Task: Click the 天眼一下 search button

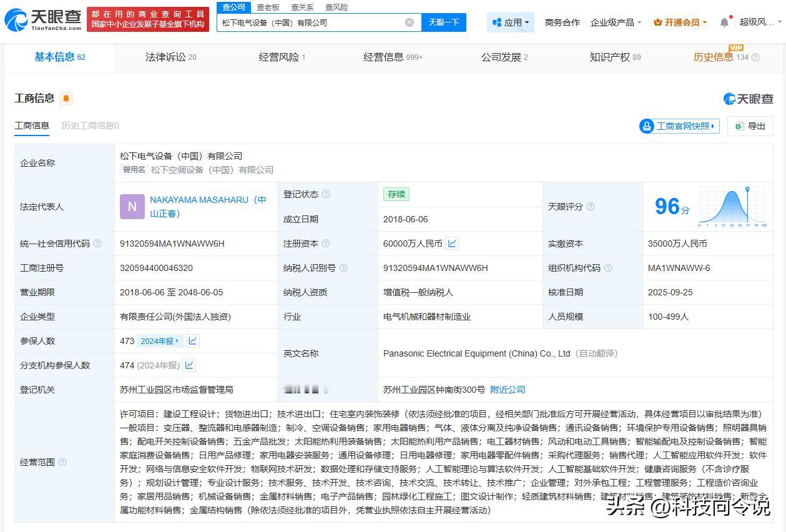Action: pyautogui.click(x=444, y=22)
